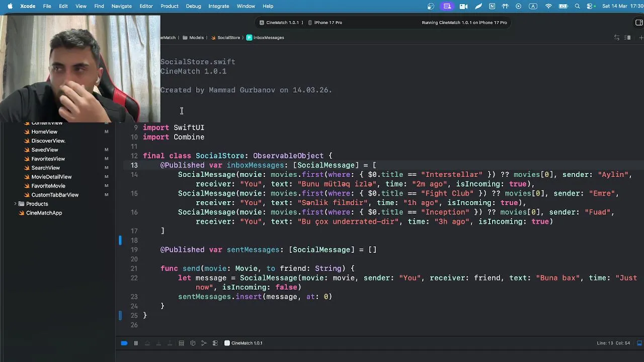Open the Debug Memory Graph icon
The height and width of the screenshot is (362, 644).
click(x=204, y=343)
